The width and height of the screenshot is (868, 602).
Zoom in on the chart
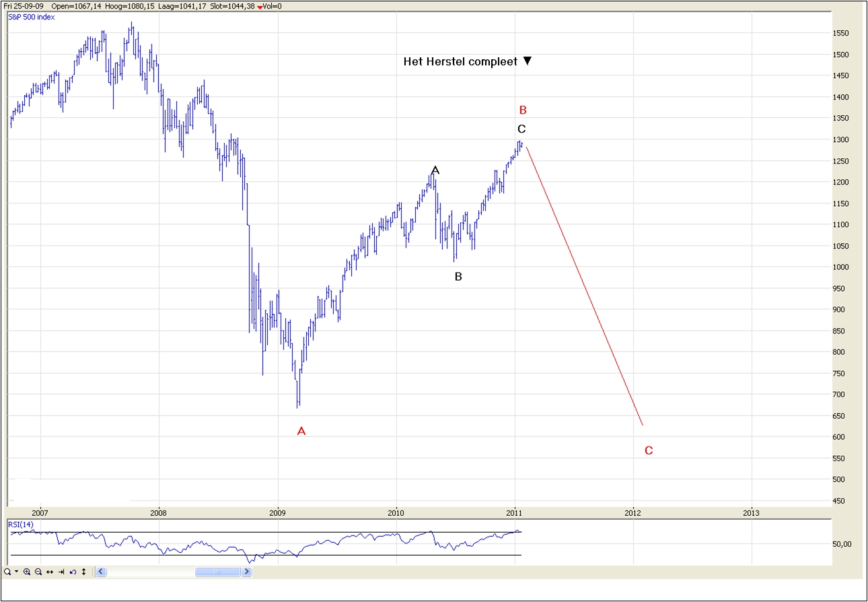pyautogui.click(x=27, y=572)
